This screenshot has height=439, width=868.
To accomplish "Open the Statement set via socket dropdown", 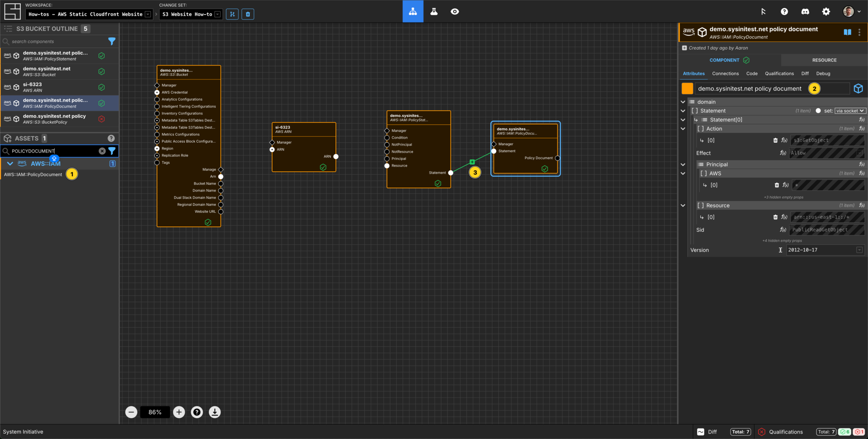I will (850, 111).
